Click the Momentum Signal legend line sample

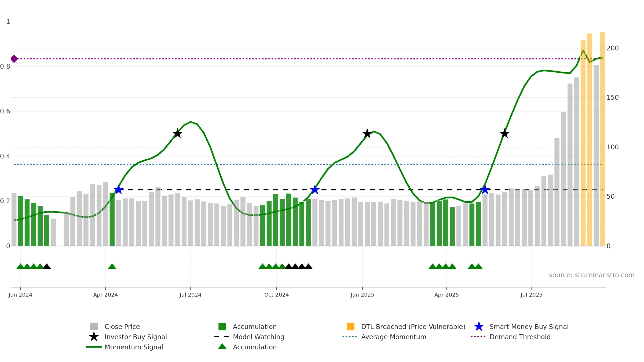(94, 347)
